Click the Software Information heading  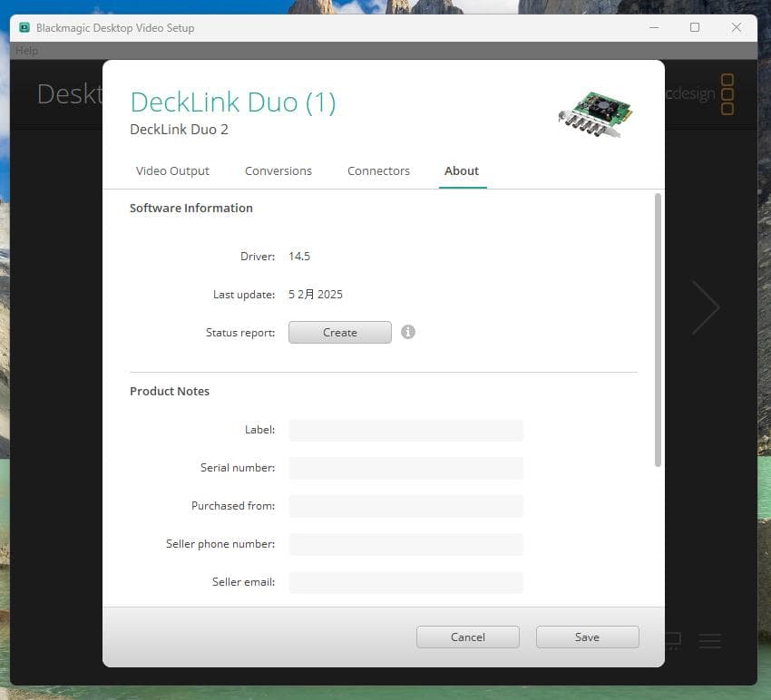191,208
